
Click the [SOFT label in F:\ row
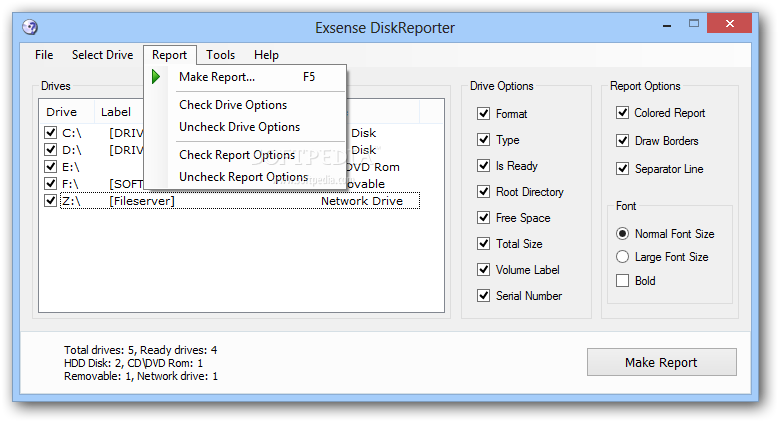(x=126, y=184)
